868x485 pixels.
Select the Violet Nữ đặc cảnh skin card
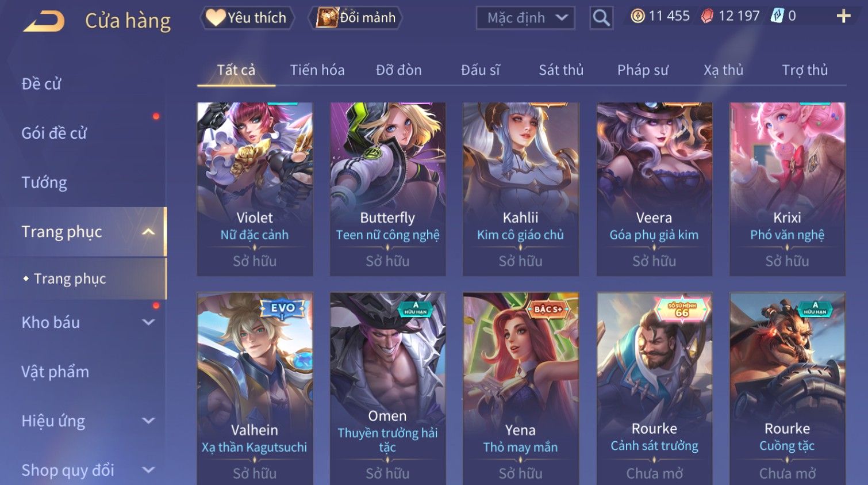point(255,189)
